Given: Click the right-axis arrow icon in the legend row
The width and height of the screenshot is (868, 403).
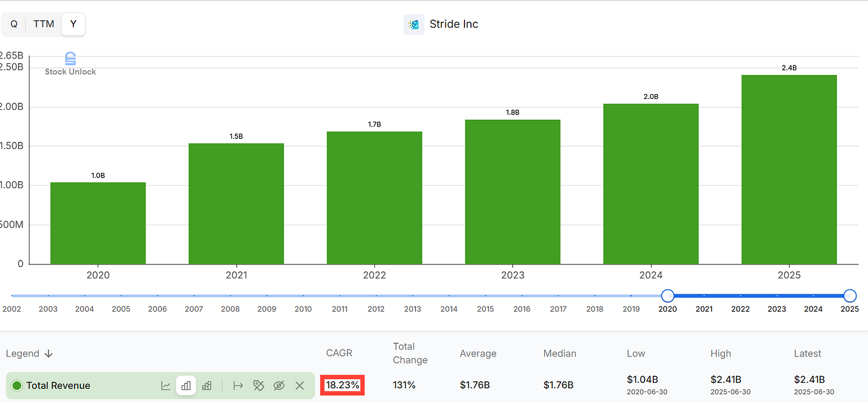Looking at the screenshot, I should coord(238,386).
